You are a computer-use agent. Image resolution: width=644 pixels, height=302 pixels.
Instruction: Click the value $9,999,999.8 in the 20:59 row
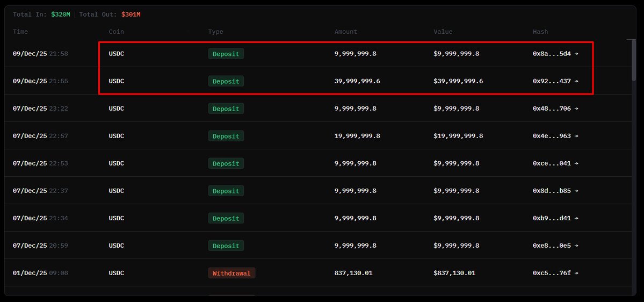(x=457, y=246)
